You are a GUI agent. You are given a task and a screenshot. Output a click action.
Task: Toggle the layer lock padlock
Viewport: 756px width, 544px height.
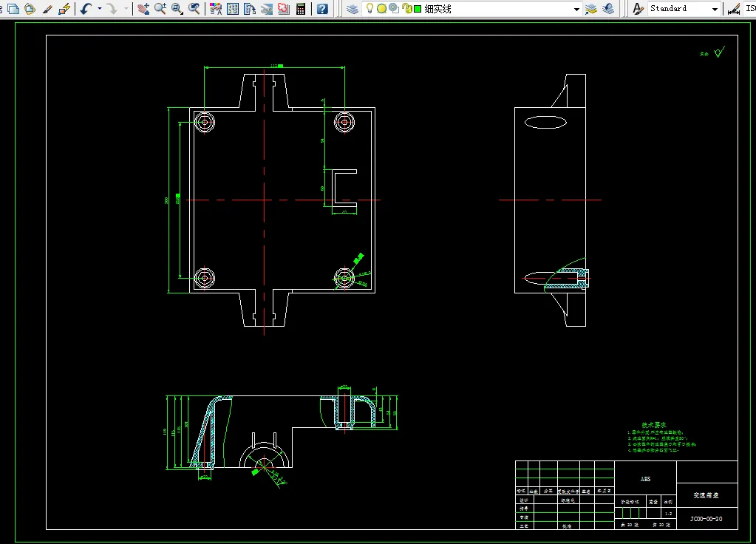pyautogui.click(x=406, y=9)
